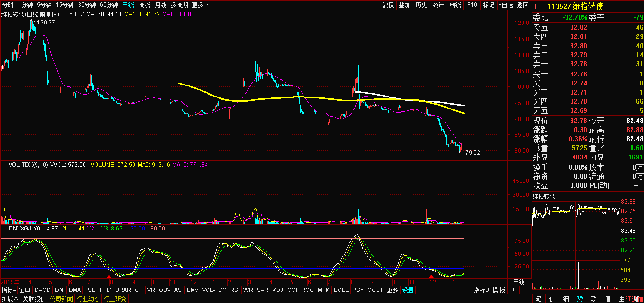Viewport: 644px width, 303px height.
Task: Select the 60分钟 period
Action: tap(109, 5)
